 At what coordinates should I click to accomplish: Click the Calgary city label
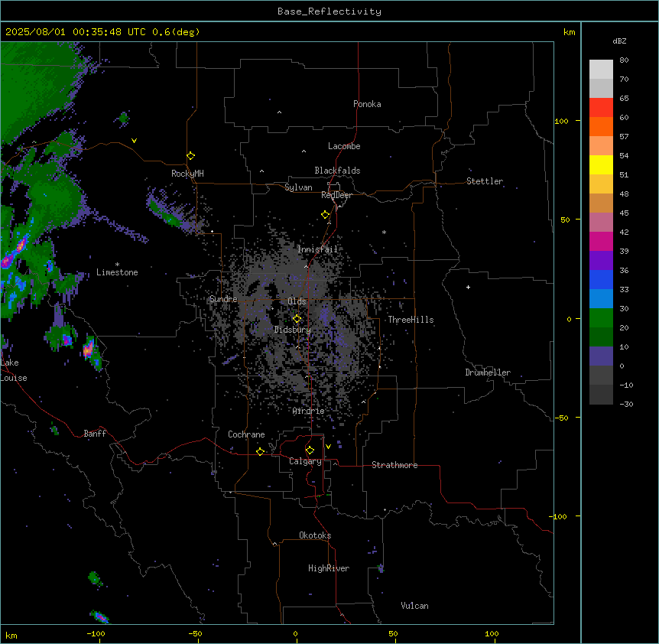point(305,461)
